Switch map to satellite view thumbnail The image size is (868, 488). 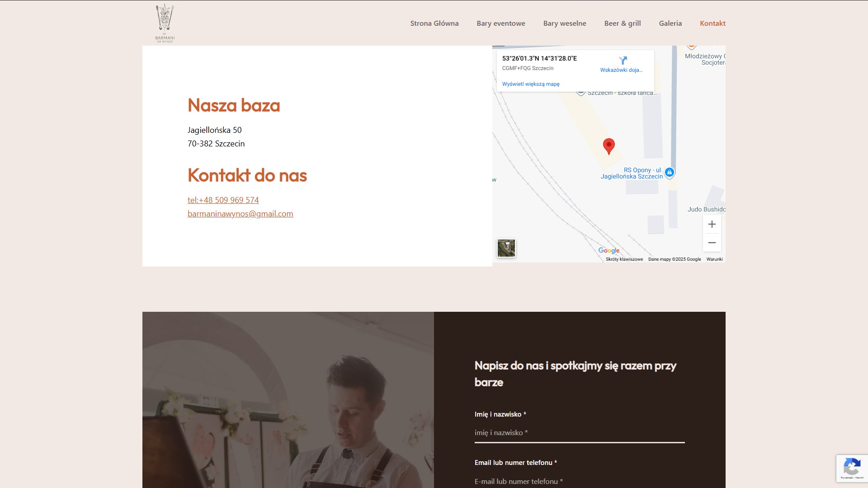506,248
